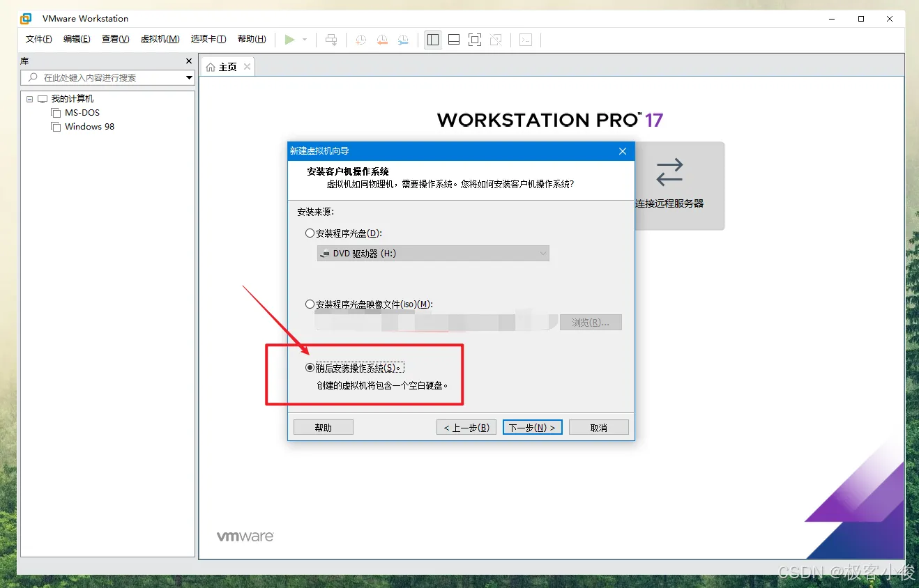
Task: Open the 文件(F) menu
Action: point(39,39)
